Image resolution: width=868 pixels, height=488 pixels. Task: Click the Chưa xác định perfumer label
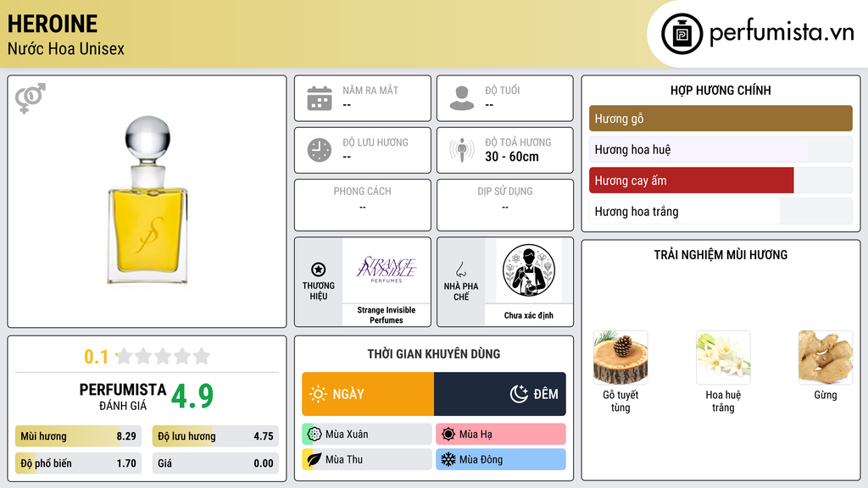529,315
